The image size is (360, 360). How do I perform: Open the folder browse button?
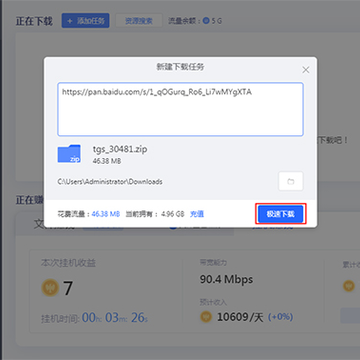pos(291,181)
